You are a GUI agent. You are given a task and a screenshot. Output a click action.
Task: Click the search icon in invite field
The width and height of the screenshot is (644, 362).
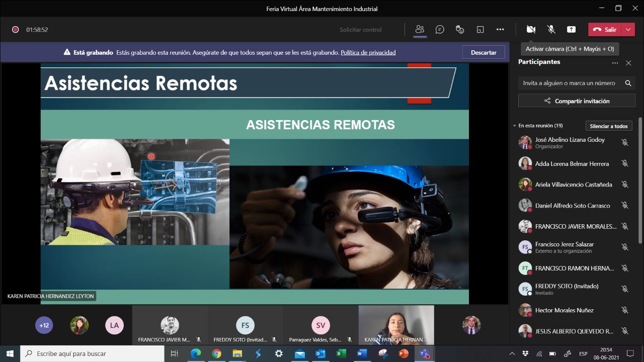click(x=628, y=83)
